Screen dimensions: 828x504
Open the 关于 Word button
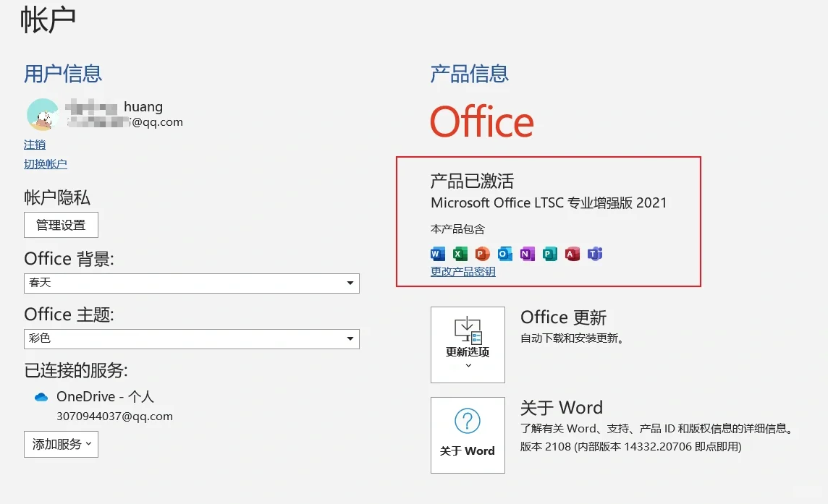coord(468,435)
